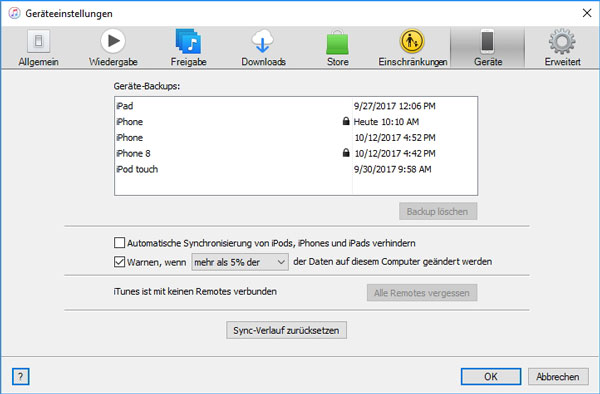Click iTunes ist mit keinen Remotes verbunden text

(x=195, y=291)
